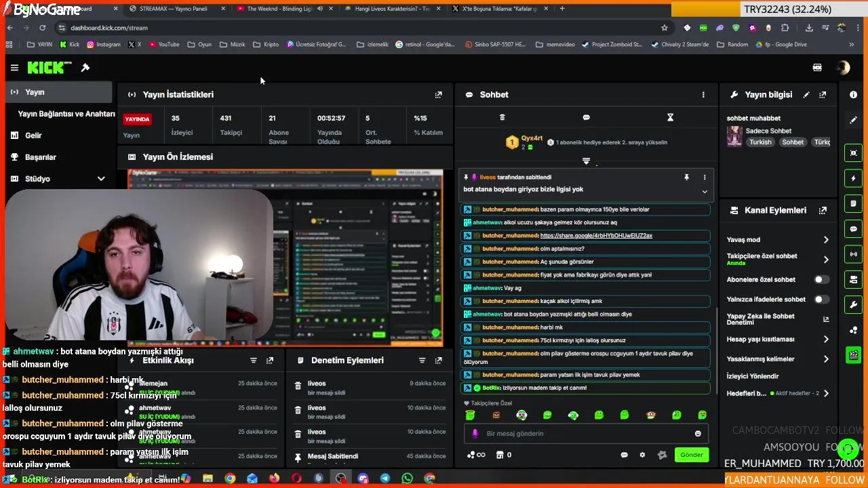Open butcher_muhammed's share.google link in chat
The width and height of the screenshot is (868, 488).
click(596, 236)
